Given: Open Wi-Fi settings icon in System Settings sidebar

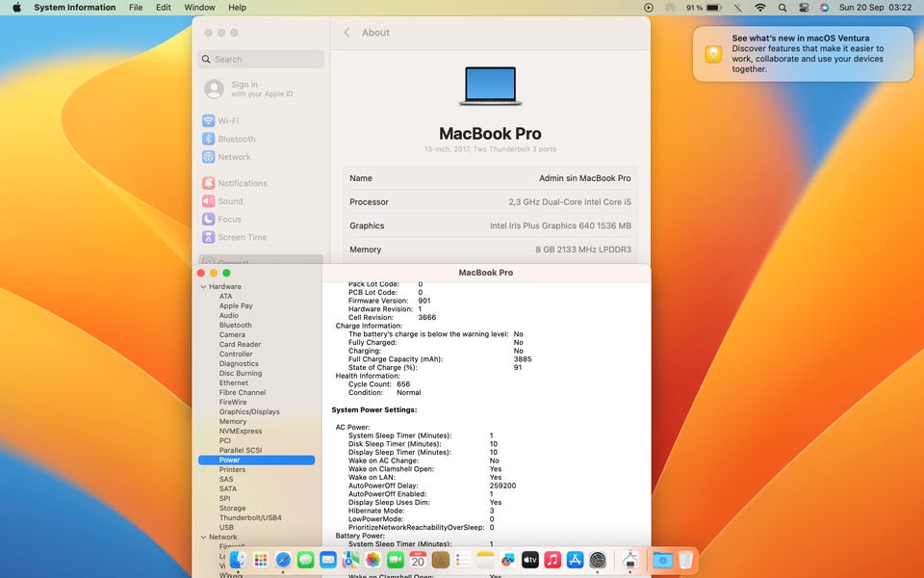Looking at the screenshot, I should pos(209,121).
